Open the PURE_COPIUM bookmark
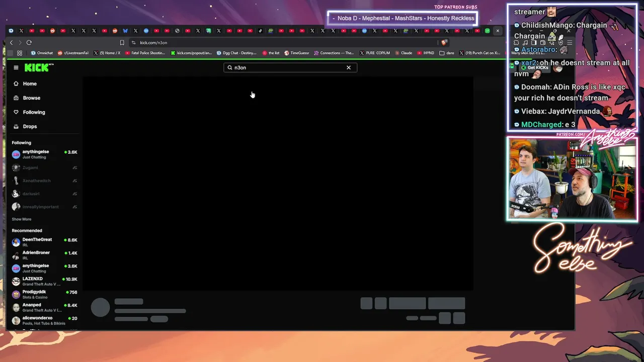This screenshot has height=362, width=644. point(374,53)
